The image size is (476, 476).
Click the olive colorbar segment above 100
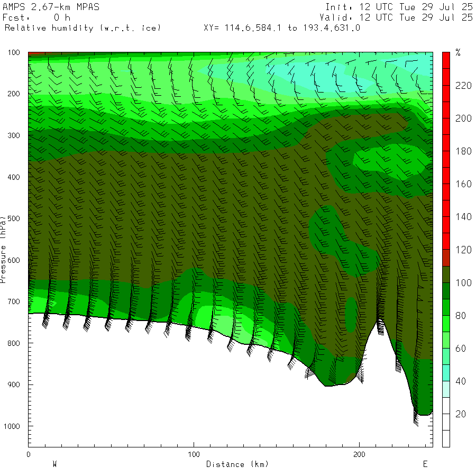[x=446, y=274]
